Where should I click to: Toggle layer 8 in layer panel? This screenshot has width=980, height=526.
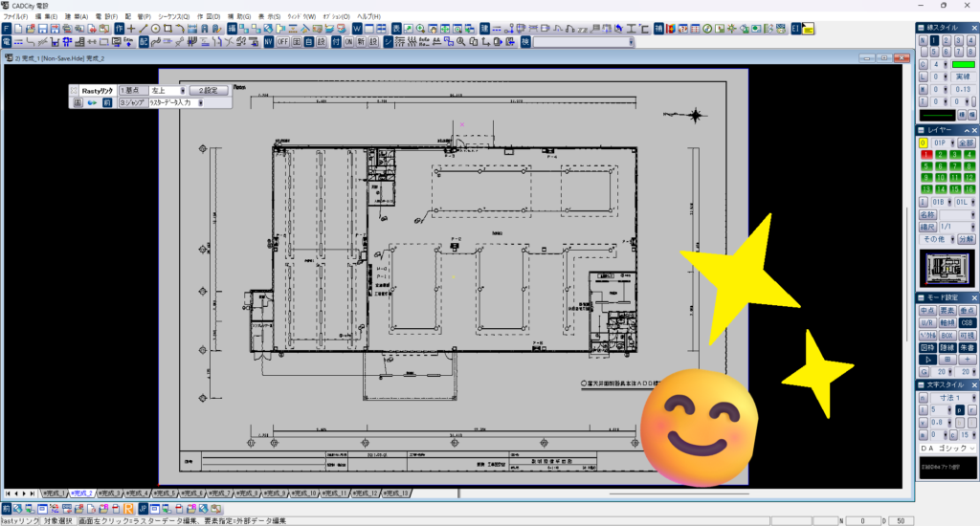(969, 166)
